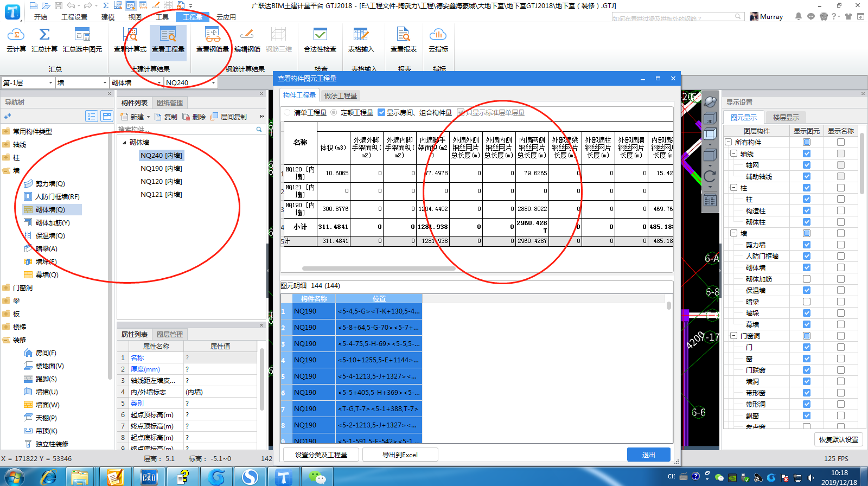Click 删除 in component list toolbar
Screen dimensions: 868x486
point(194,117)
